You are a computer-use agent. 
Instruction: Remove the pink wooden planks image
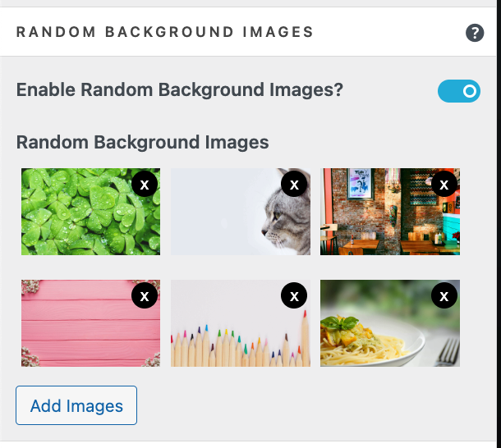pos(145,295)
